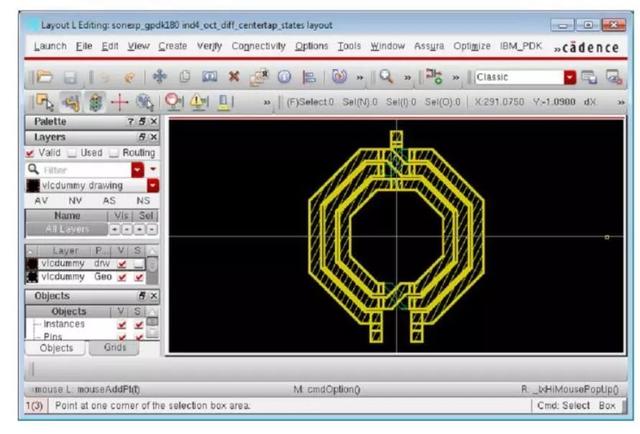Toggle selectability of vlcdummy Geo layer
The image size is (640, 434).
139,278
